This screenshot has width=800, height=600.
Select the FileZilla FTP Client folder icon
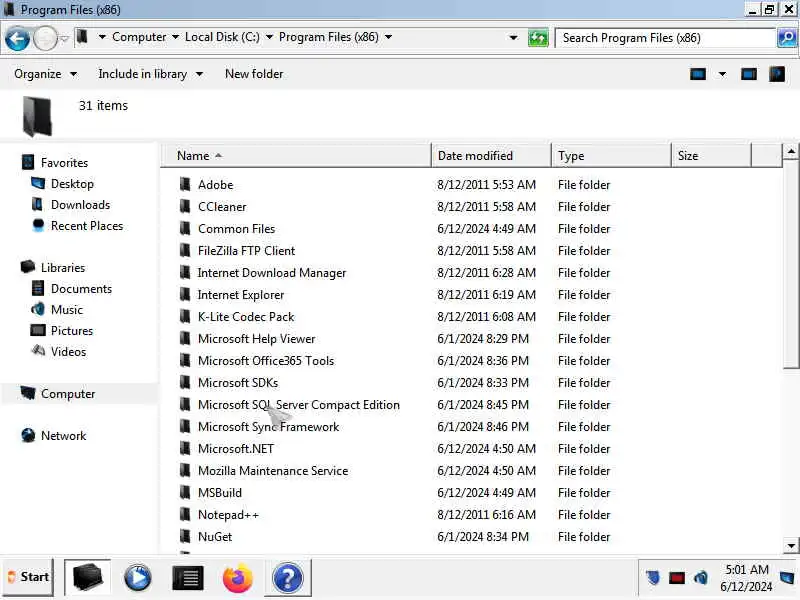click(x=185, y=250)
